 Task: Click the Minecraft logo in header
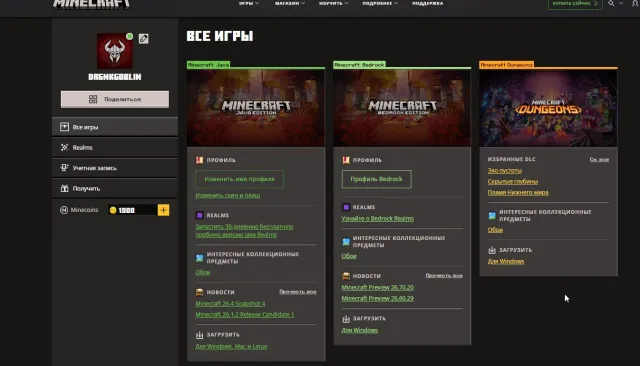tap(91, 4)
